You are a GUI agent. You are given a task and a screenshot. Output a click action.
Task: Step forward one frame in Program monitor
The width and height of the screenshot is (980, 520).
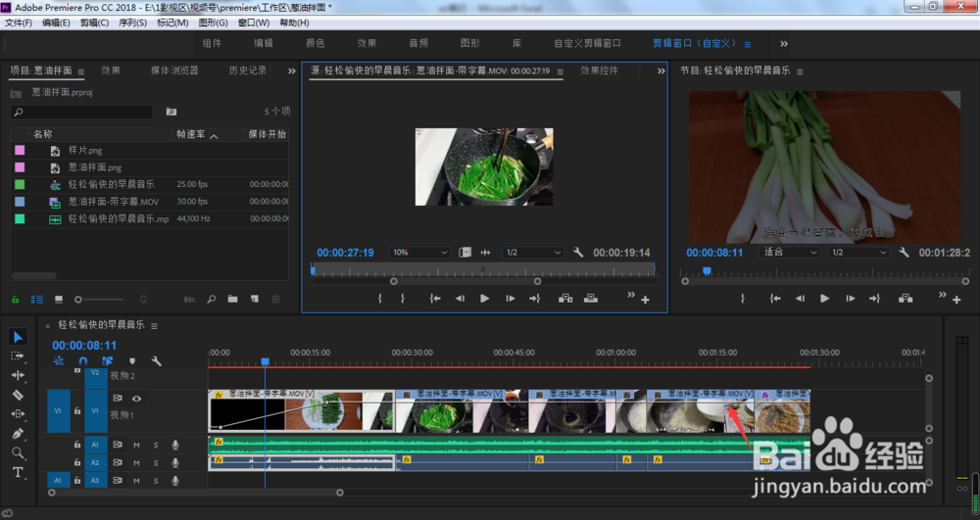(x=850, y=299)
